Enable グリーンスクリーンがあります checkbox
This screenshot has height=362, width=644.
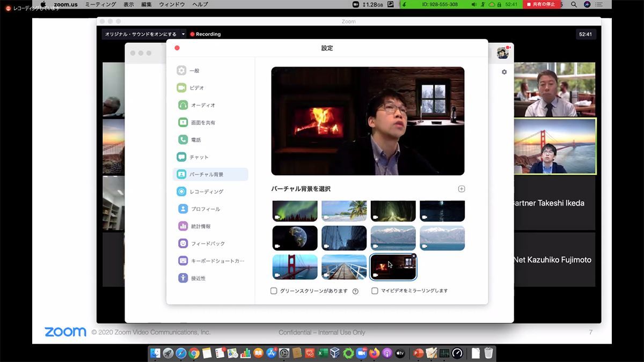(274, 291)
